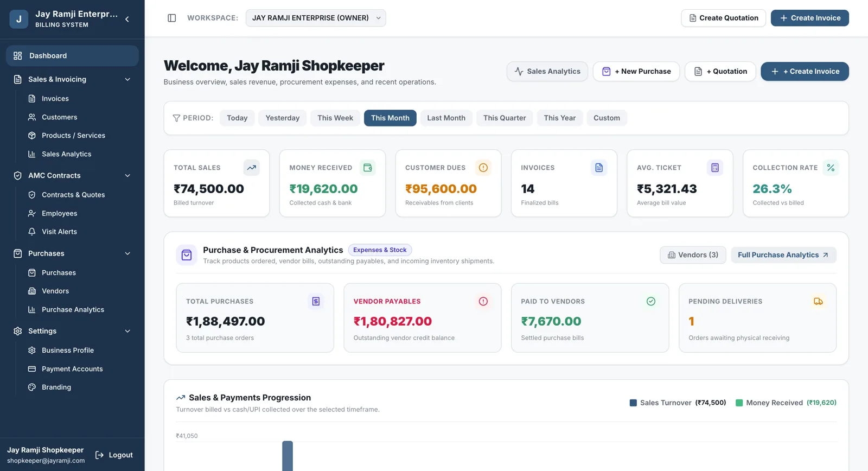
Task: Click the Money Received green legend swatch
Action: 739,403
